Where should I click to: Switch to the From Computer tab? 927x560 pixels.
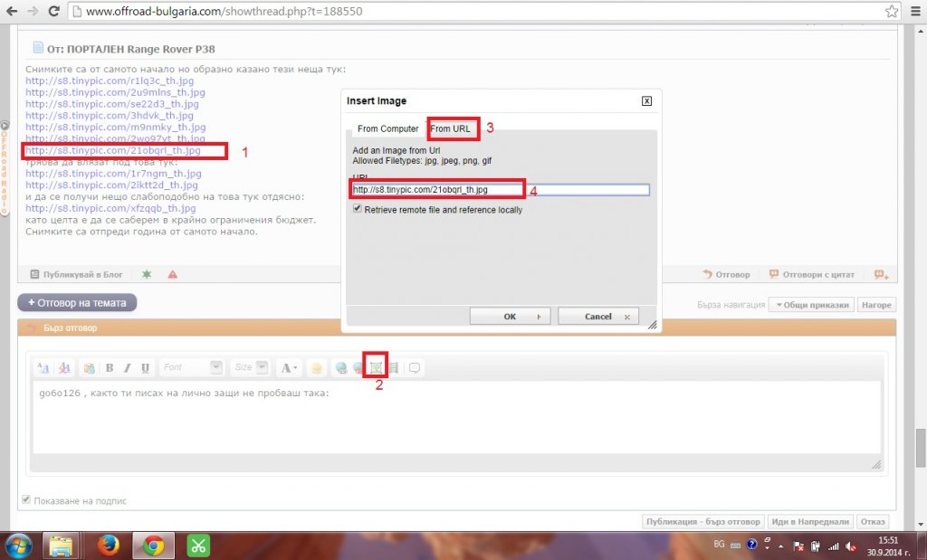387,128
